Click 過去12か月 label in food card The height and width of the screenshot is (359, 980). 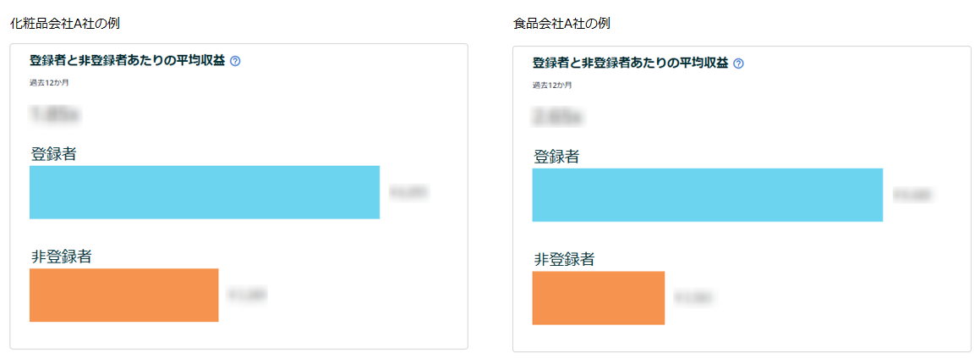(x=552, y=85)
